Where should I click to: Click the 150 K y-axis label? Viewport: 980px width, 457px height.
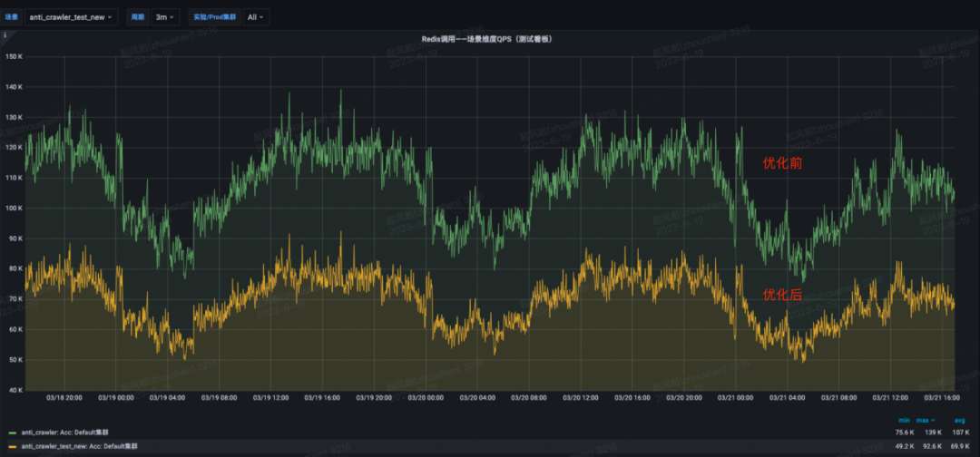tap(15, 56)
